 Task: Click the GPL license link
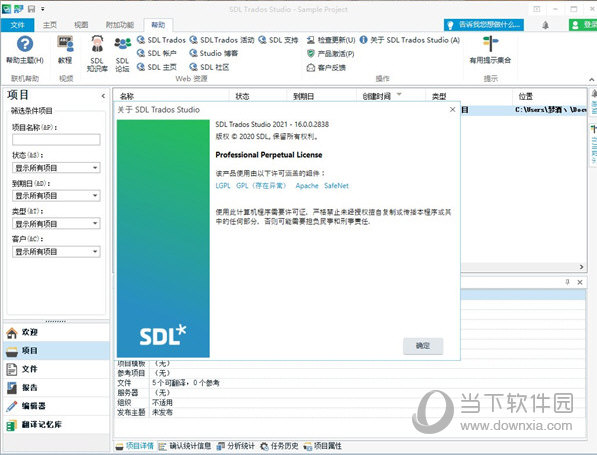click(262, 186)
